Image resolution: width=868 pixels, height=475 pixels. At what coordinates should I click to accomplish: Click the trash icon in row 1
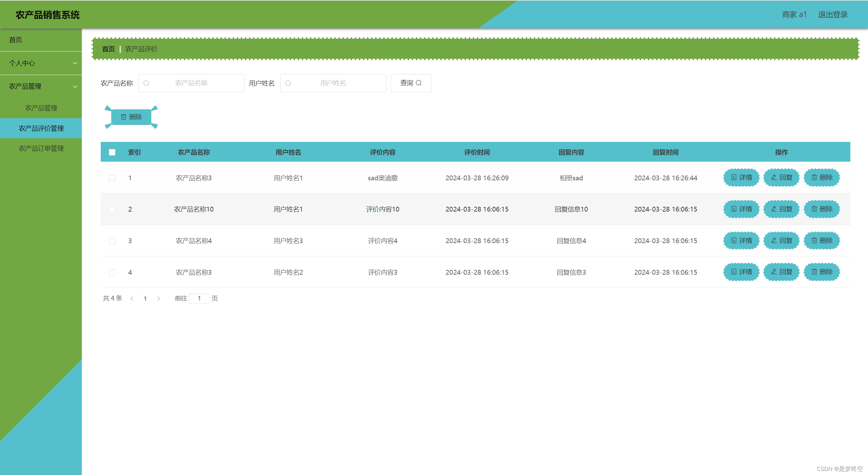coord(814,177)
